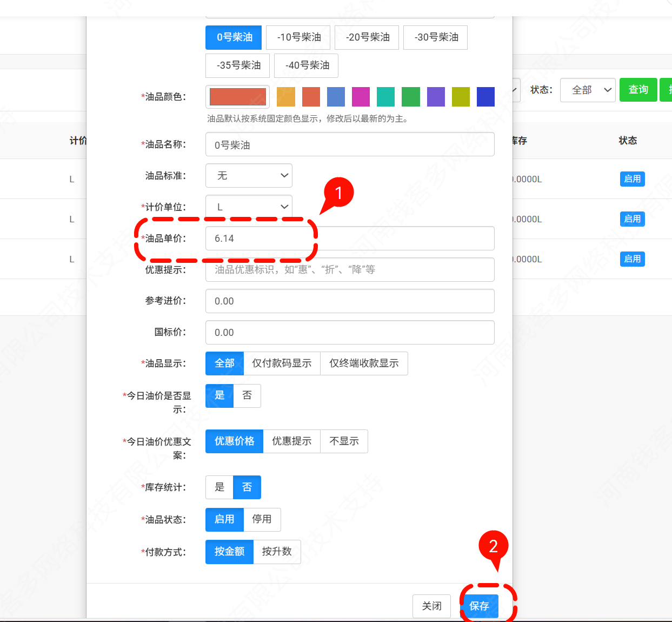The height and width of the screenshot is (622, 672).
Task: Click the 国标价 input field
Action: point(350,333)
